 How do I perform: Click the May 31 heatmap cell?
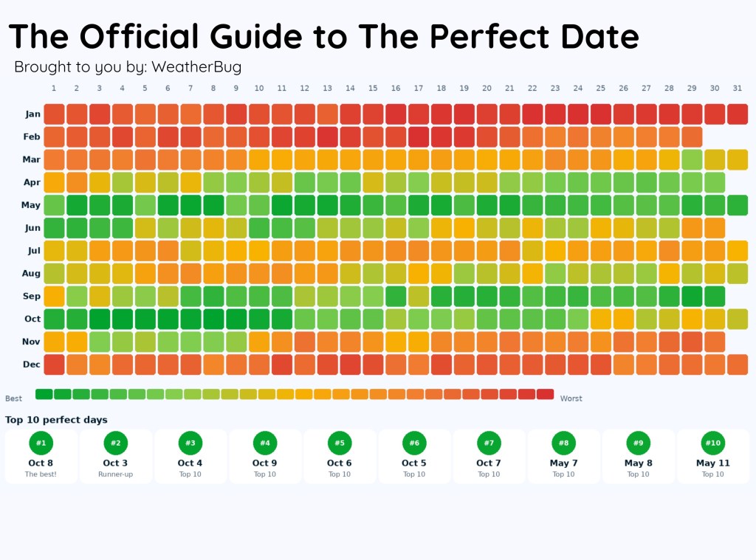point(738,204)
